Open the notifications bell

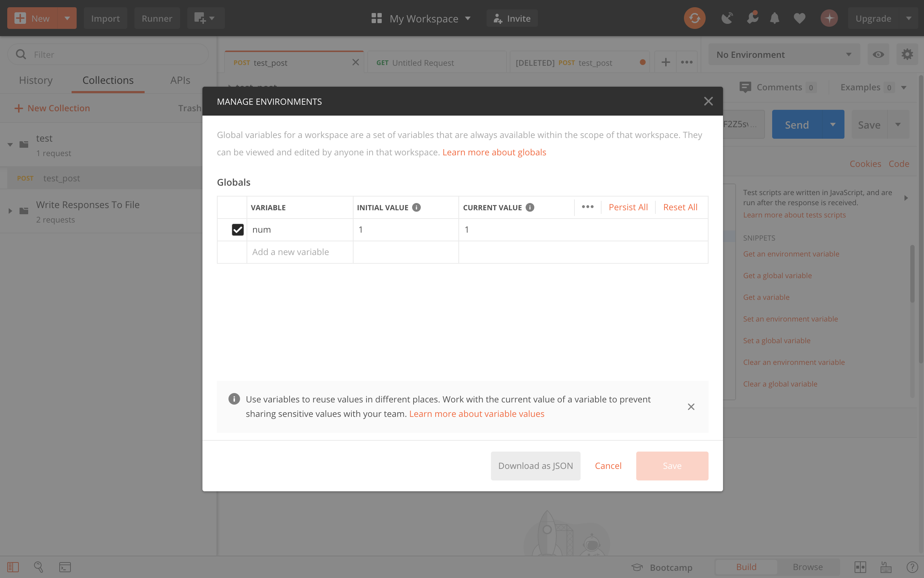pos(774,18)
